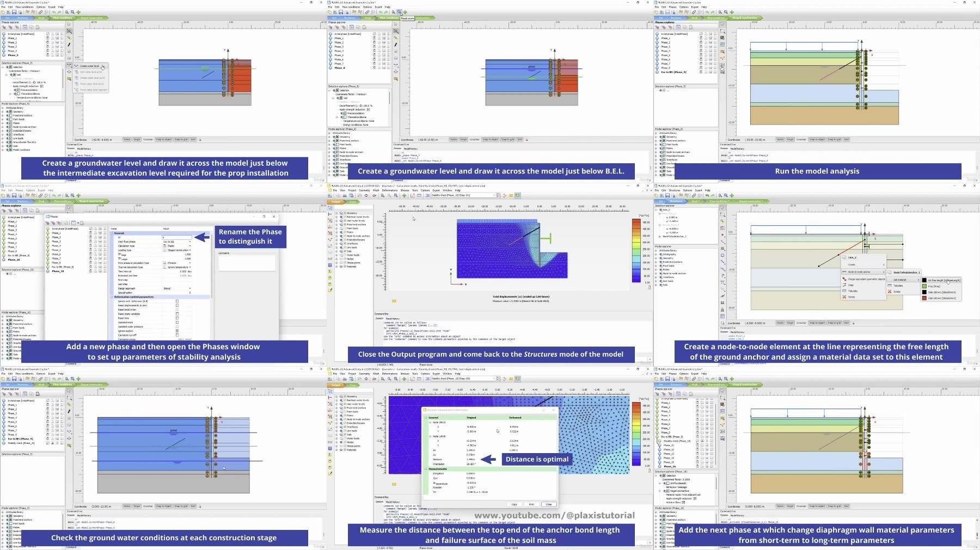
Task: Click Copy button in distance measurement dialog
Action: pos(514,504)
